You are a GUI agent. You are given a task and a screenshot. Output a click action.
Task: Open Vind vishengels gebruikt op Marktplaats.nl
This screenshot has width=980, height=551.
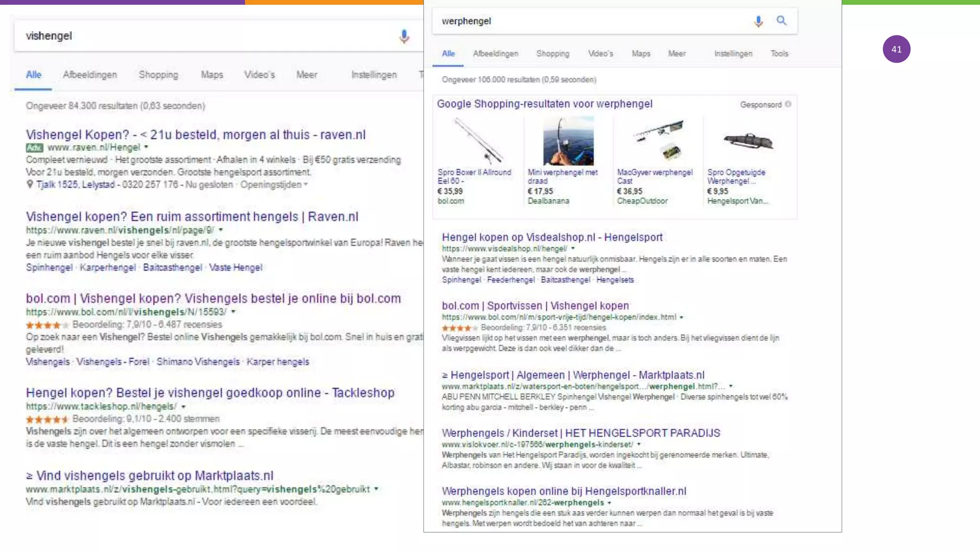(x=154, y=476)
